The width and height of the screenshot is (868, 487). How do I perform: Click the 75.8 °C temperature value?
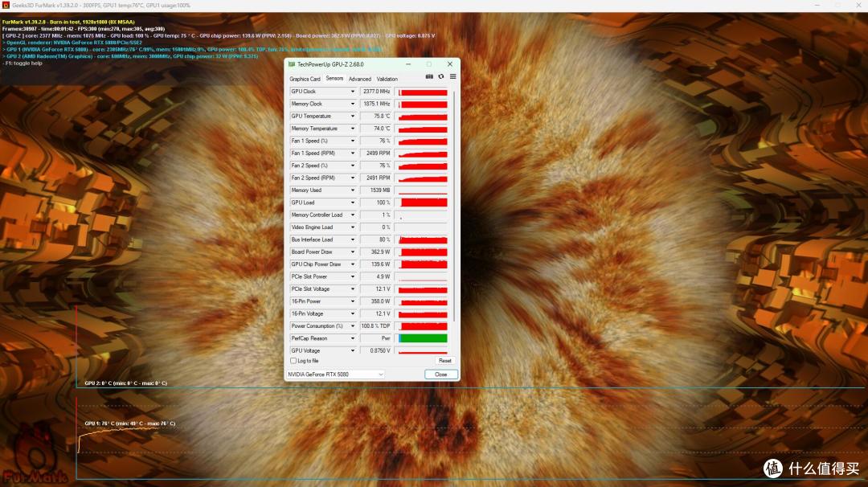click(376, 117)
